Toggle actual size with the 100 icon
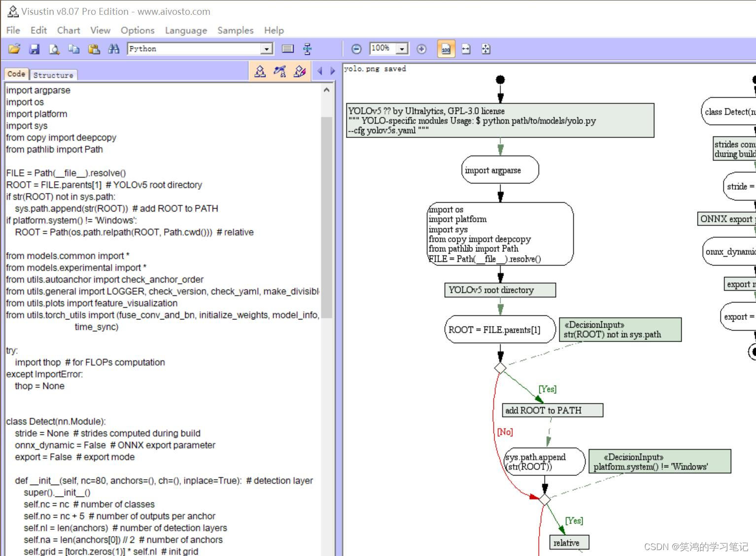756x556 pixels. pos(446,49)
